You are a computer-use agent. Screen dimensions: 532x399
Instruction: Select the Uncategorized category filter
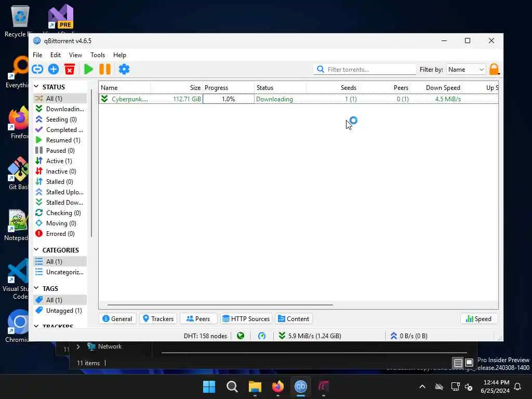tap(60, 272)
